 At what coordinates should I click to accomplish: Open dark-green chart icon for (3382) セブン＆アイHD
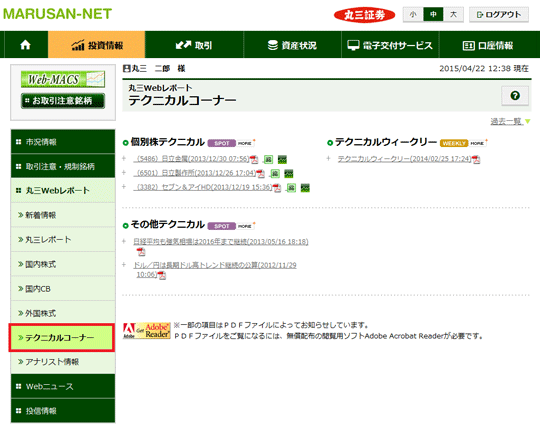click(x=305, y=188)
